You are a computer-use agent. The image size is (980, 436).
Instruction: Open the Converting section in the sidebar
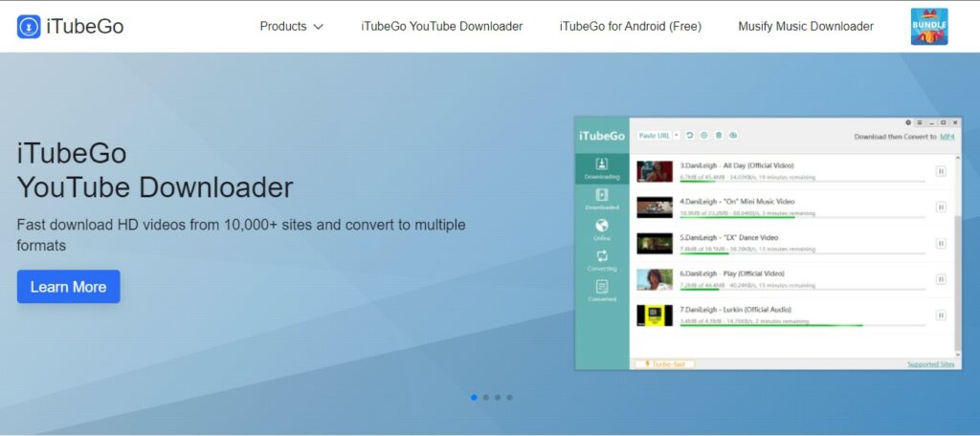pos(602,260)
